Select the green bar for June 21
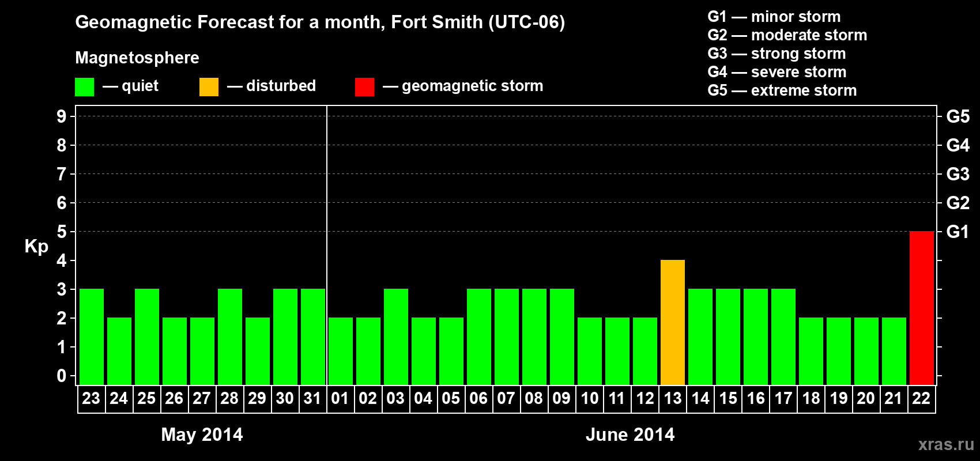This screenshot has width=980, height=461. pyautogui.click(x=894, y=351)
